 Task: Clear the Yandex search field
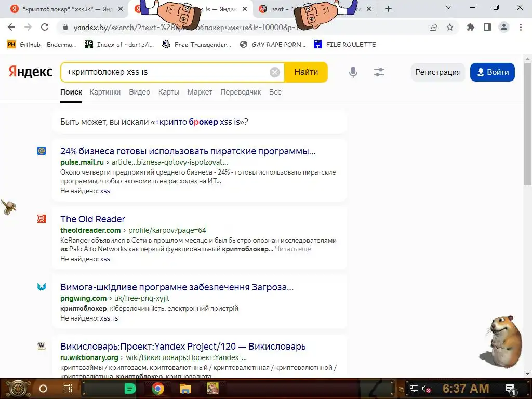[275, 72]
